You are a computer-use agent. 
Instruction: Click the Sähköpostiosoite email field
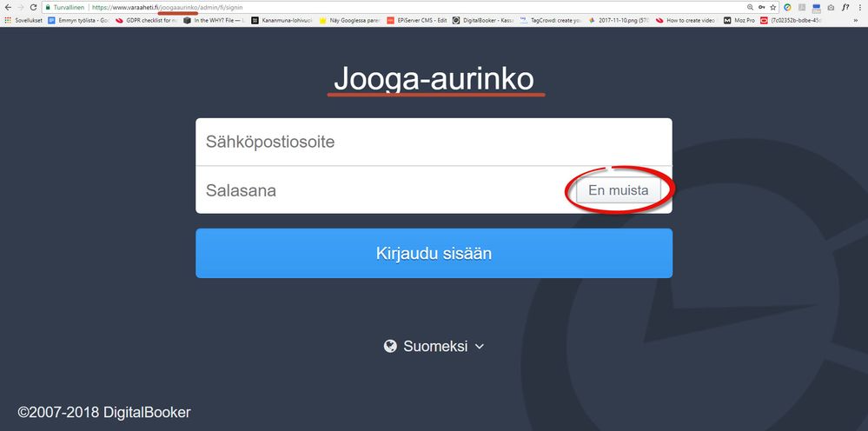(x=434, y=143)
